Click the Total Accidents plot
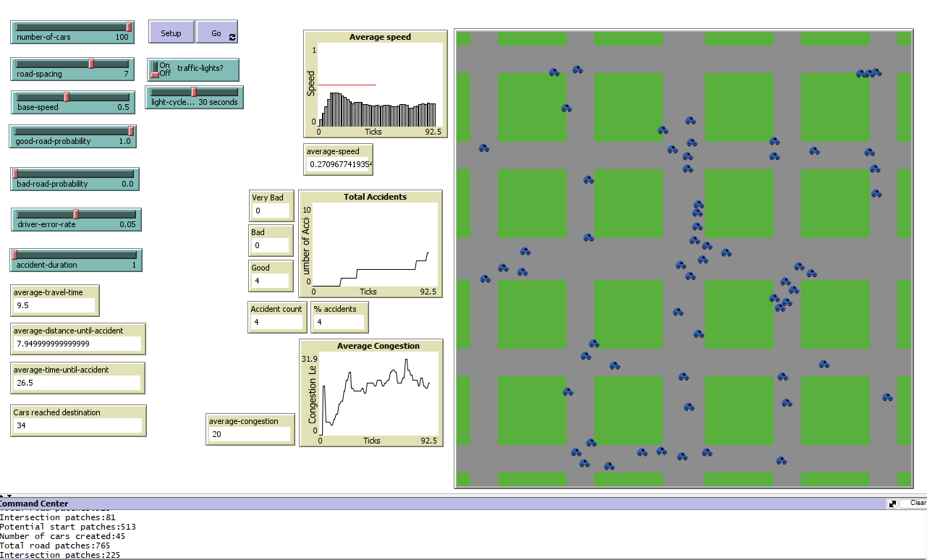Viewport: 927px width, 560px height. click(371, 246)
